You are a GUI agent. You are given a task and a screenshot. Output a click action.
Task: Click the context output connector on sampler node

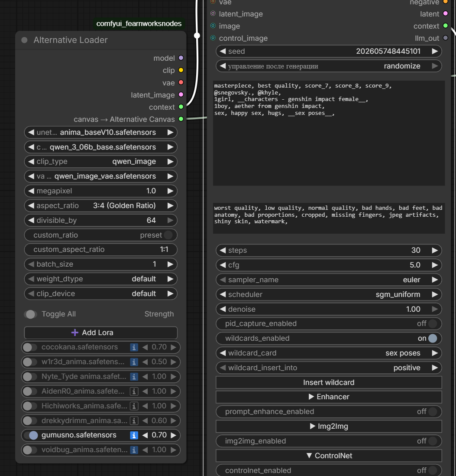[445, 26]
